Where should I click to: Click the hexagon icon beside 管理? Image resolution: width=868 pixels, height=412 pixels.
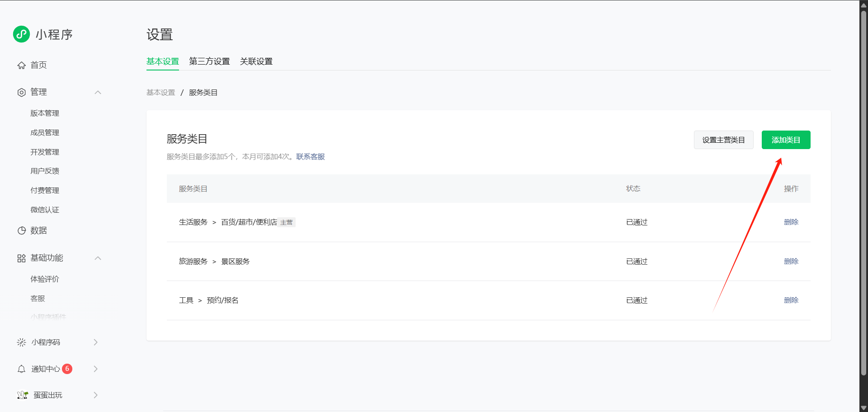21,93
